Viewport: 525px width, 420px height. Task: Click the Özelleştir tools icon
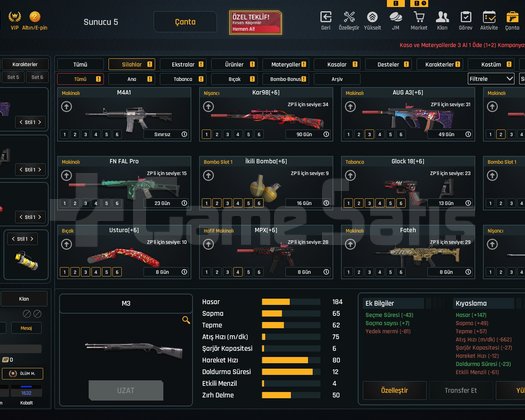349,17
